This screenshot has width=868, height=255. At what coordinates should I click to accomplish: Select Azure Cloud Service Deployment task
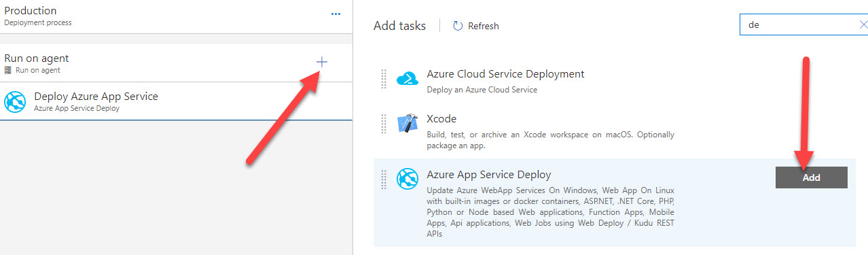tap(505, 73)
